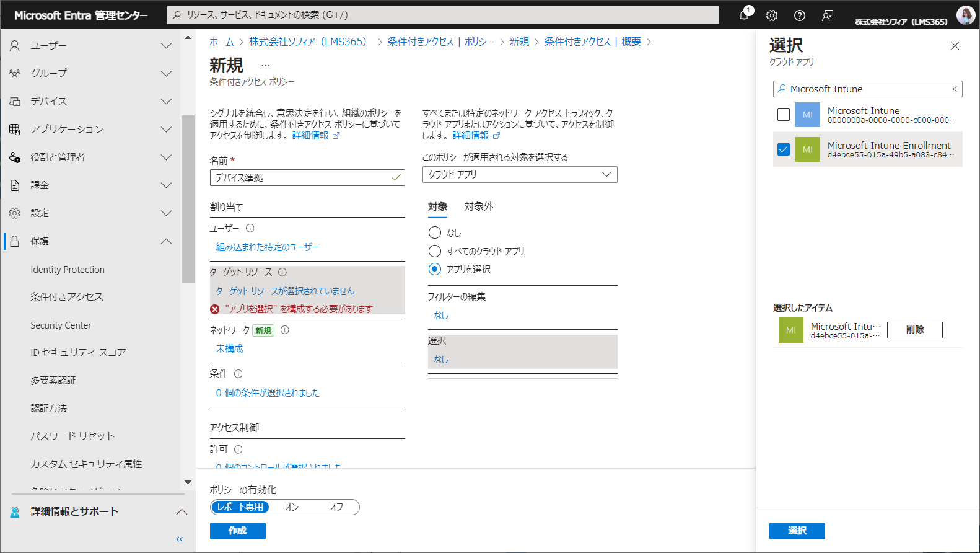Click the ユーザー info circle icon
Image resolution: width=980 pixels, height=553 pixels.
pos(250,228)
